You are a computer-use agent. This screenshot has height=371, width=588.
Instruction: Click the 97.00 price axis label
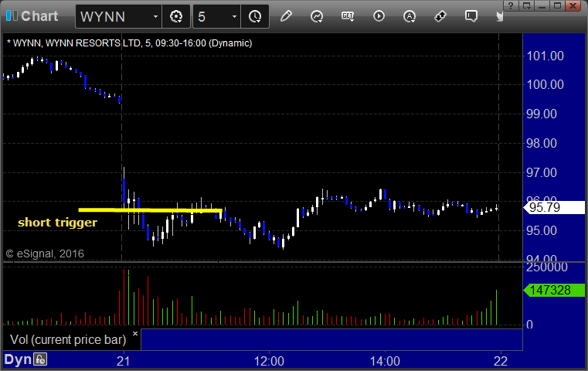542,172
